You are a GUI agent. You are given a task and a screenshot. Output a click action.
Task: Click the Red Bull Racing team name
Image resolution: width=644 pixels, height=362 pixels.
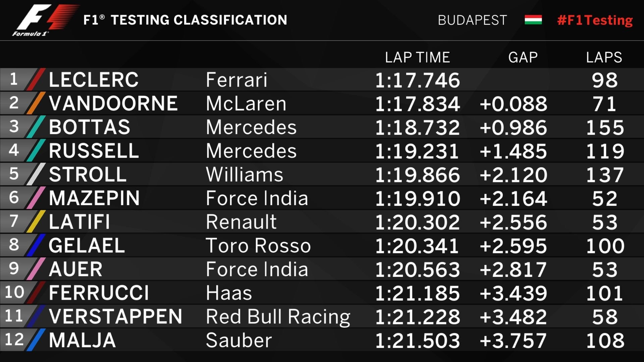pyautogui.click(x=278, y=317)
